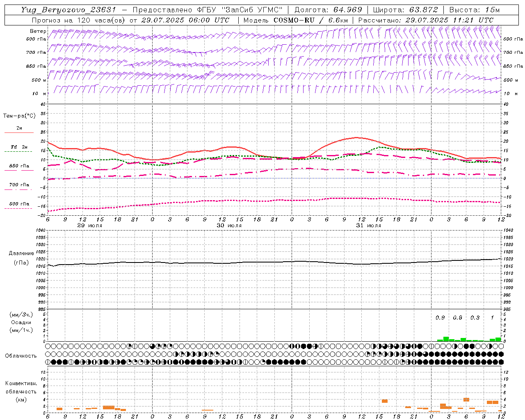Click the Td 2м dew point legend label
The height and width of the screenshot is (420, 525).
point(19,147)
